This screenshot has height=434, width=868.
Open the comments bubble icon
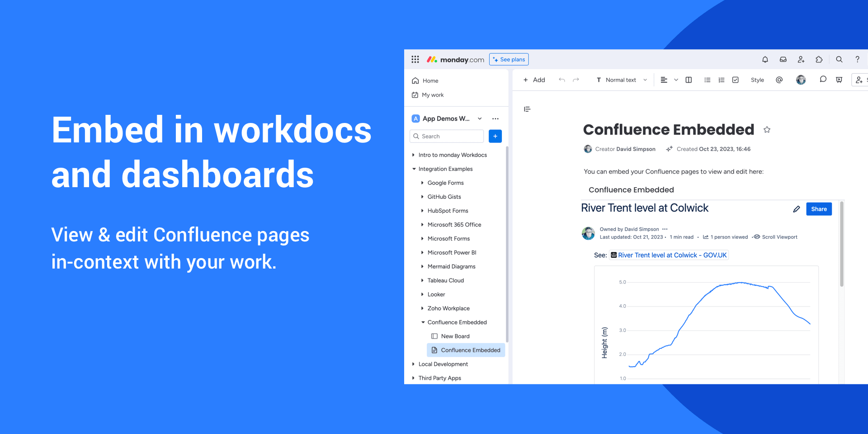[x=823, y=80]
